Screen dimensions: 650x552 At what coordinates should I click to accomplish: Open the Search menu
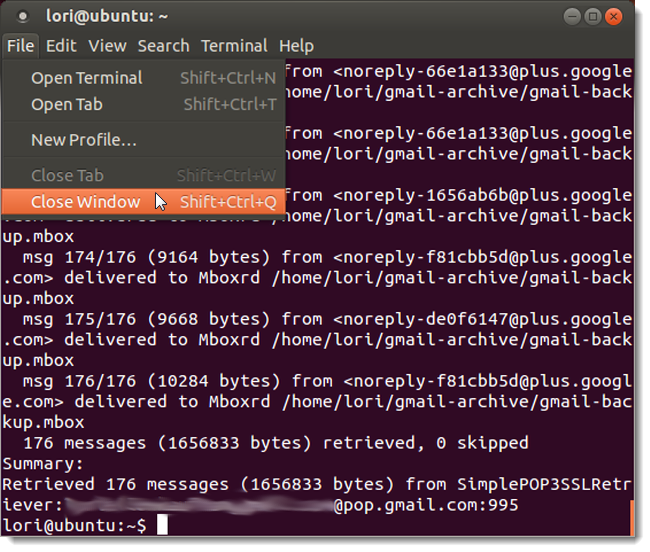point(163,46)
